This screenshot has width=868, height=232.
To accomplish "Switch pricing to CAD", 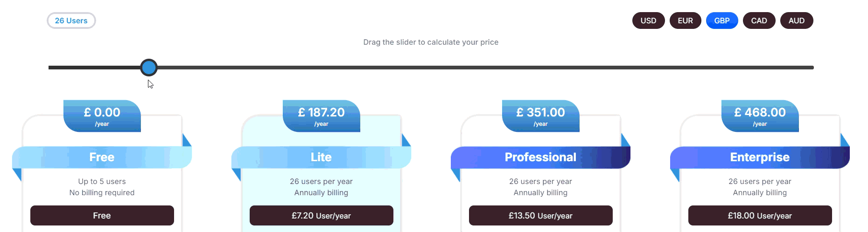I will (759, 20).
